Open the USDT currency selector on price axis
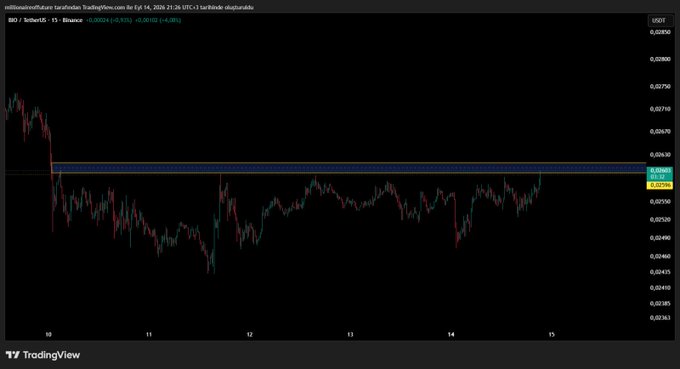The height and width of the screenshot is (369, 680). point(659,21)
